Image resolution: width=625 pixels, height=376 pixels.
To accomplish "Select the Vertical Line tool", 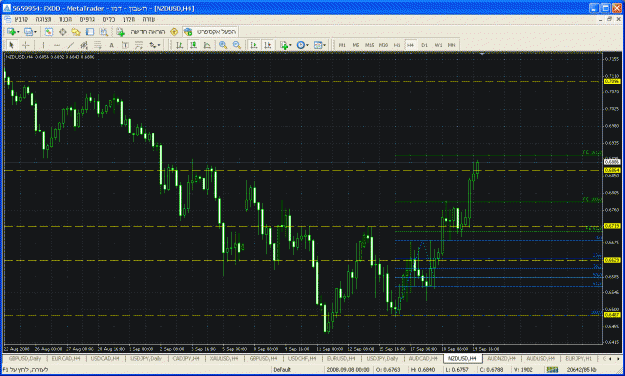I will 43,45.
